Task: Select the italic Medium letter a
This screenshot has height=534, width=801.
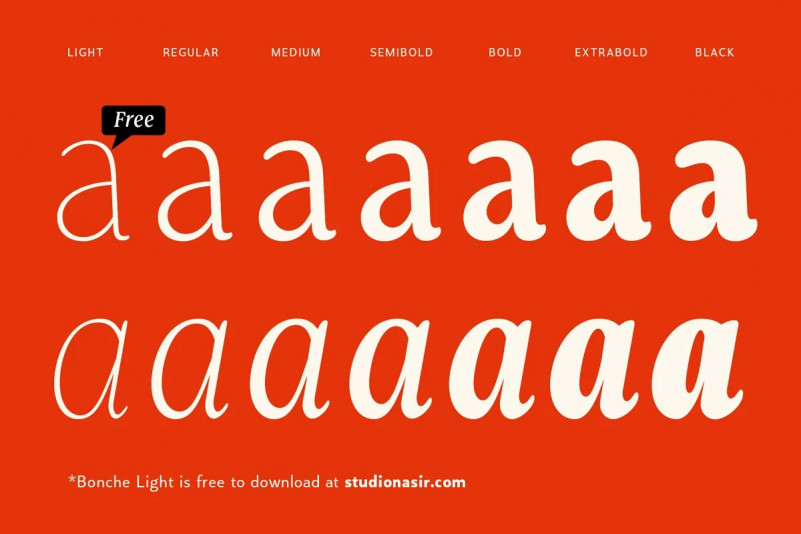Action: coord(290,369)
